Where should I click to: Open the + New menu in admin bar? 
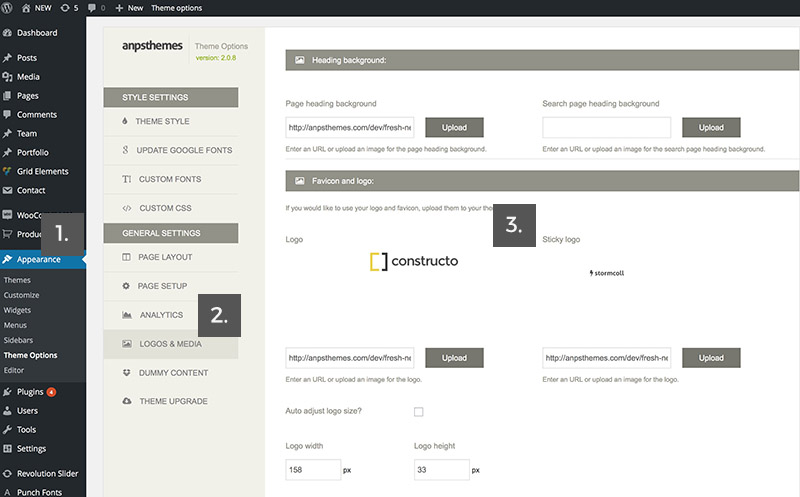[x=129, y=8]
